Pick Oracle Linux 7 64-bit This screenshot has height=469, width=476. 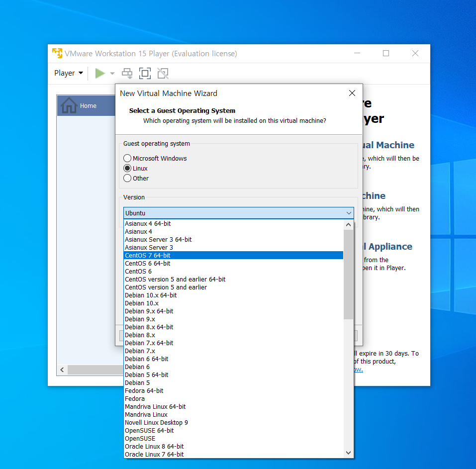click(234, 455)
